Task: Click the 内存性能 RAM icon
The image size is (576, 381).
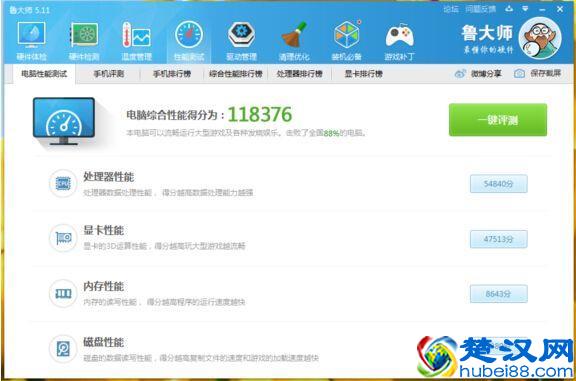Action: click(x=63, y=293)
